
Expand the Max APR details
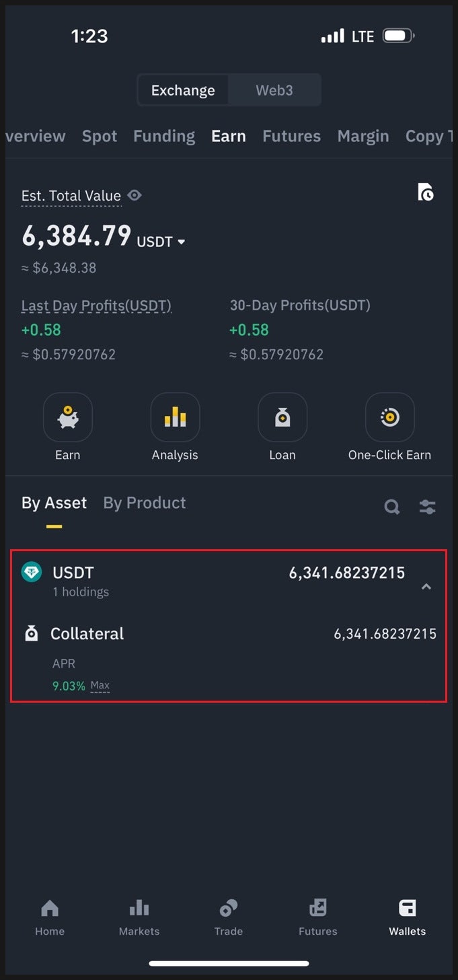point(100,685)
